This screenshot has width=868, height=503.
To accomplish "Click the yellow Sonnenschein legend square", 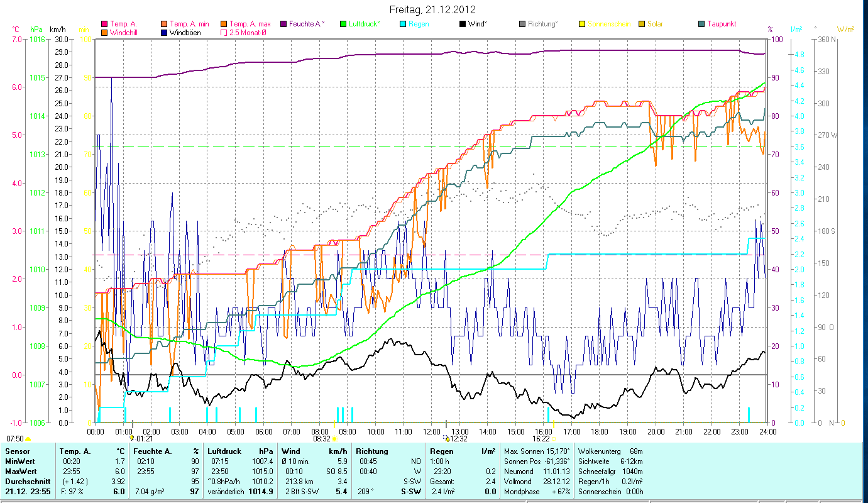I will point(582,24).
